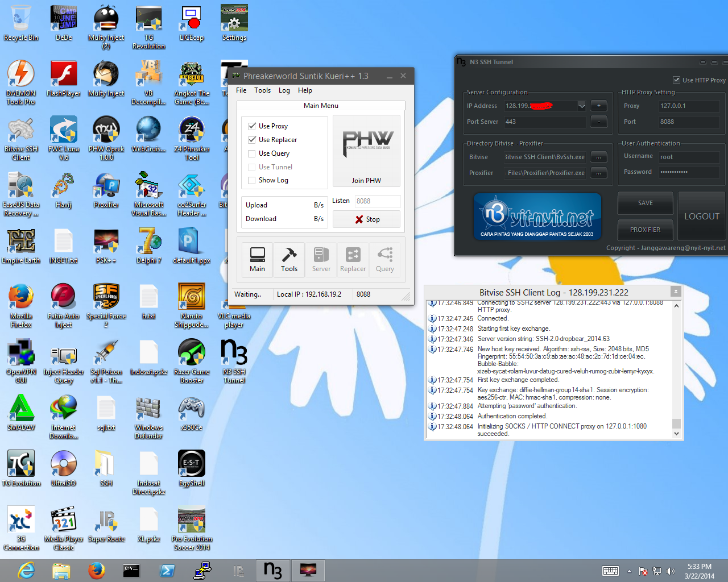This screenshot has height=582, width=728.
Task: Click the Port Server field showing 443
Action: click(544, 122)
